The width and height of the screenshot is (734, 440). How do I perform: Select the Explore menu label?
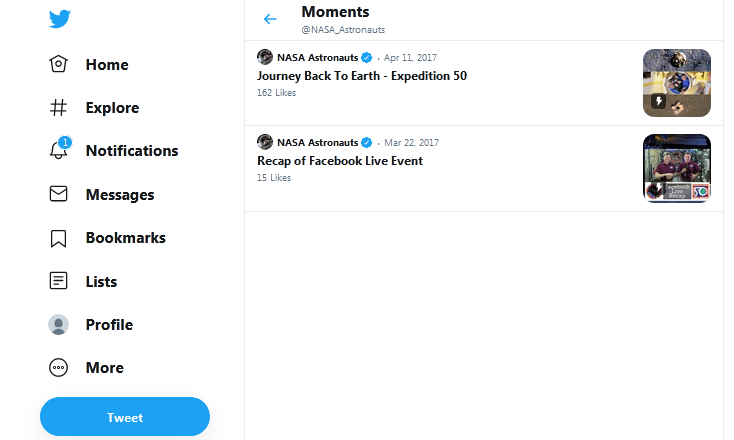112,108
